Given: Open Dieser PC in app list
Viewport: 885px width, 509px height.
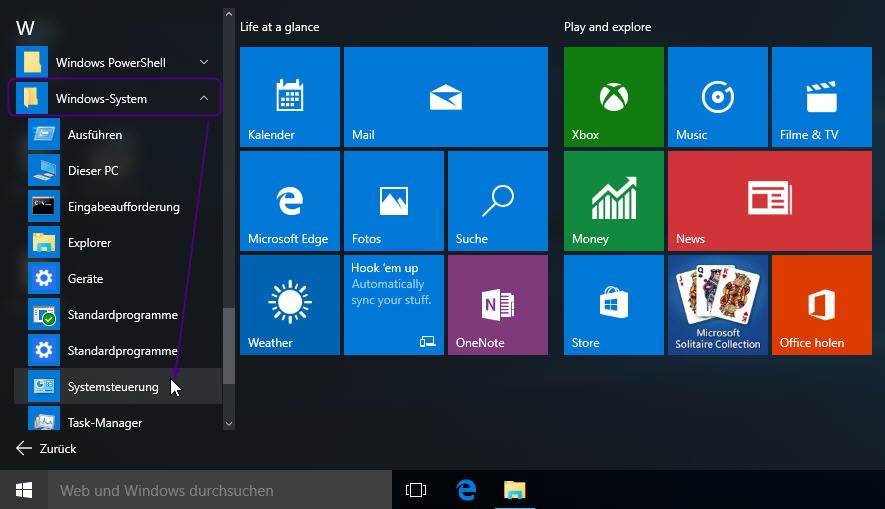Looking at the screenshot, I should pos(117,170).
